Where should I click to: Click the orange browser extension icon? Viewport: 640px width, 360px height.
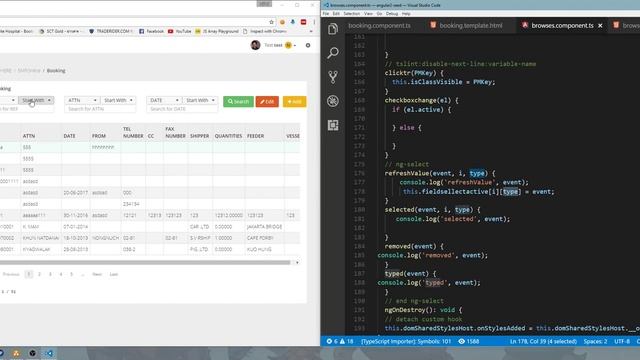282,22
